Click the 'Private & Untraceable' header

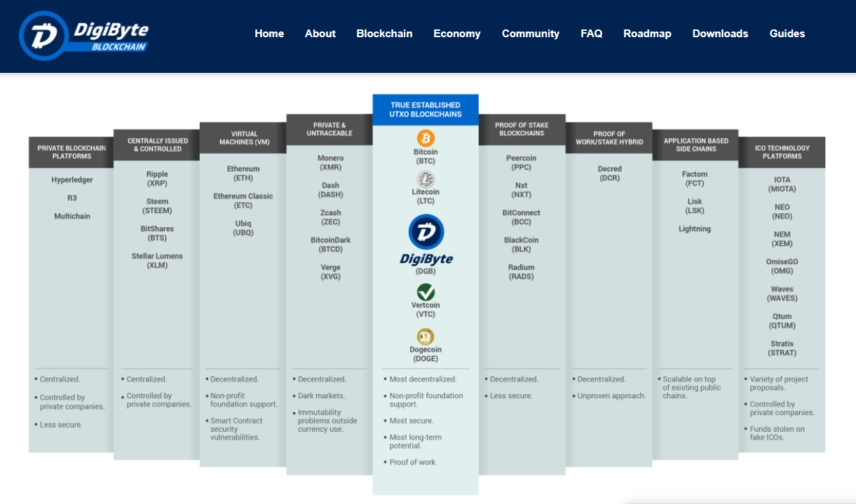pos(330,130)
